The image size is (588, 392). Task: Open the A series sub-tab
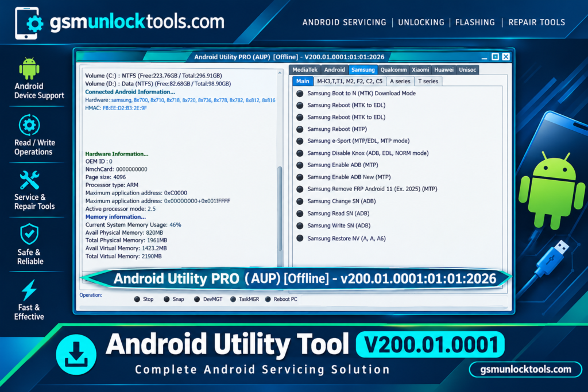pos(400,81)
